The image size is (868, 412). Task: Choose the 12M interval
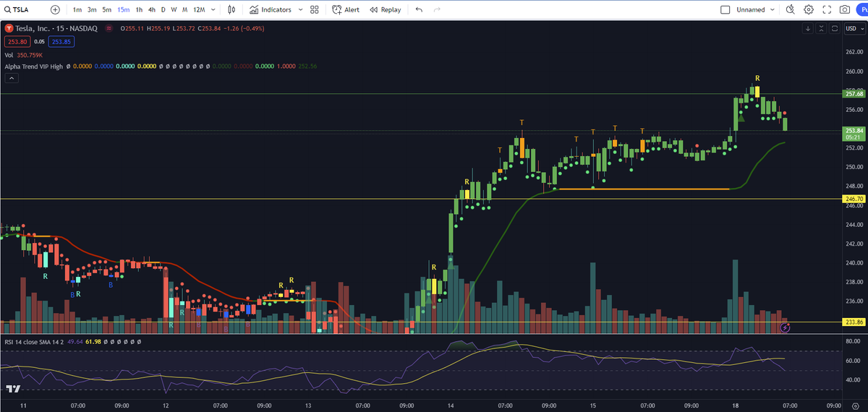[x=198, y=10]
